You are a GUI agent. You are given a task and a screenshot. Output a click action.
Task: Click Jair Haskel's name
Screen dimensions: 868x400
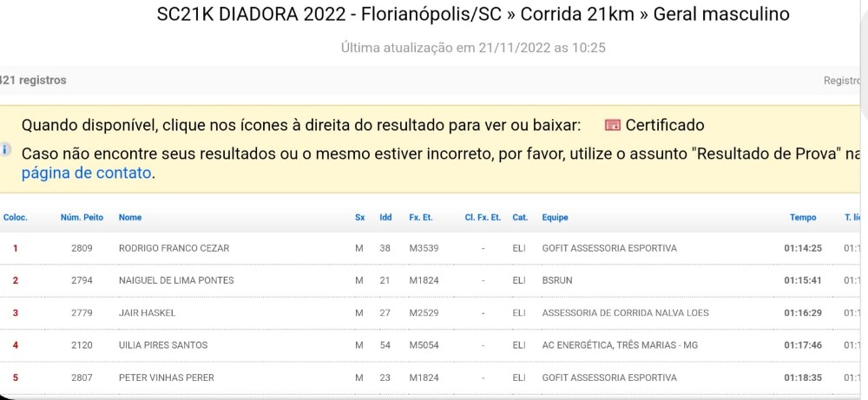pyautogui.click(x=148, y=313)
